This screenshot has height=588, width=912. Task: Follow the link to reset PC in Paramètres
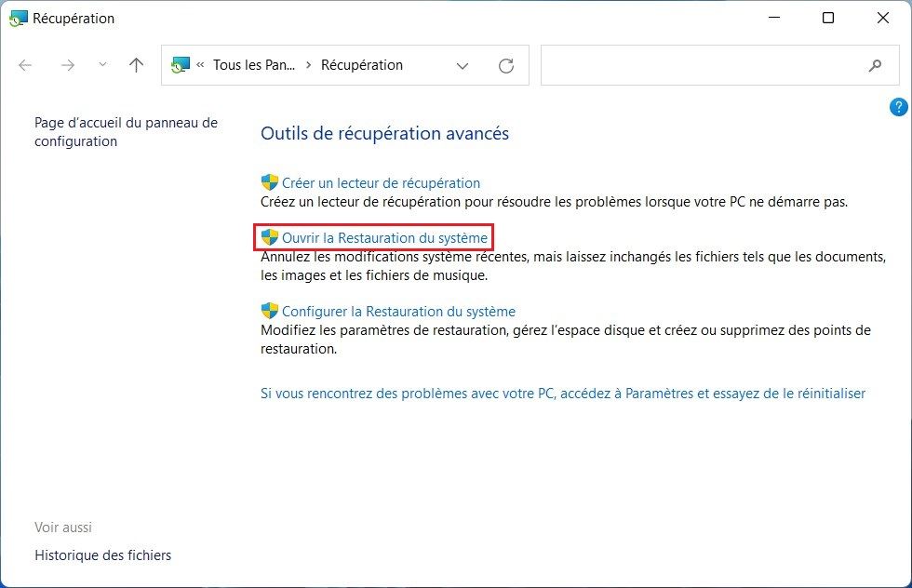click(563, 394)
